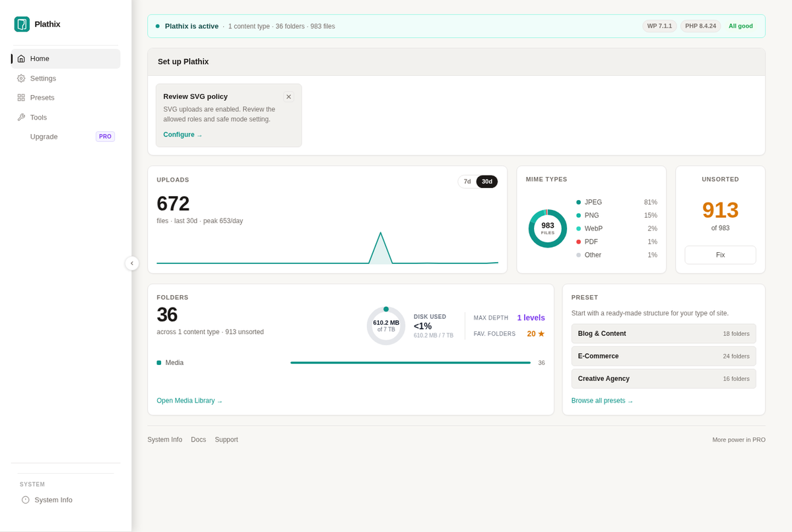The height and width of the screenshot is (532, 792).
Task: Open Tools in the sidebar
Action: pyautogui.click(x=66, y=117)
